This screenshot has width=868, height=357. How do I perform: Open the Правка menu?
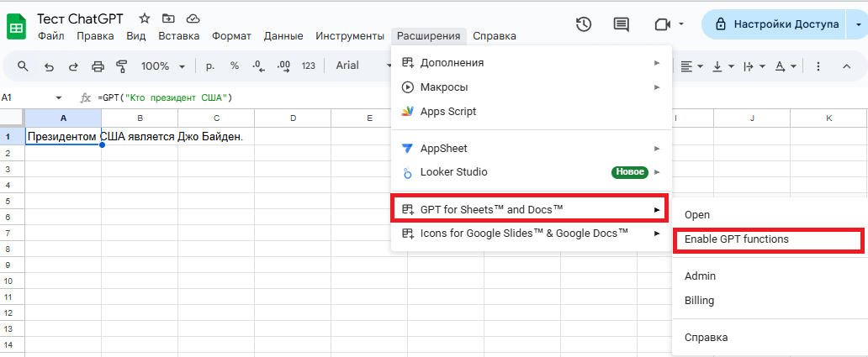95,36
